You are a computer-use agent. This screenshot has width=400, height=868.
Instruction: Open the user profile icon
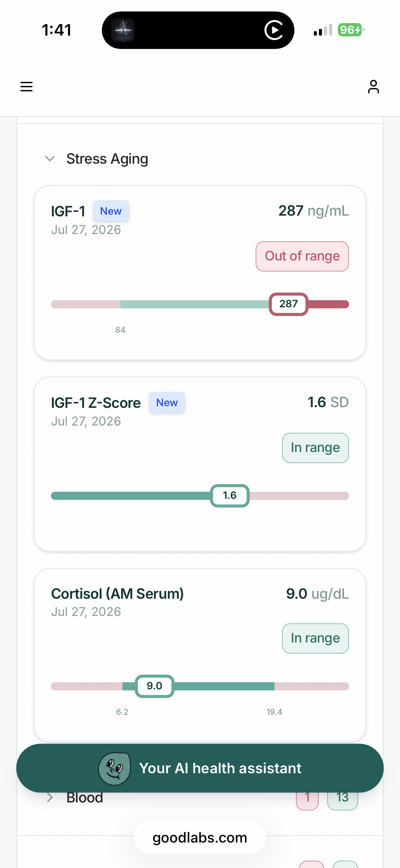tap(373, 87)
